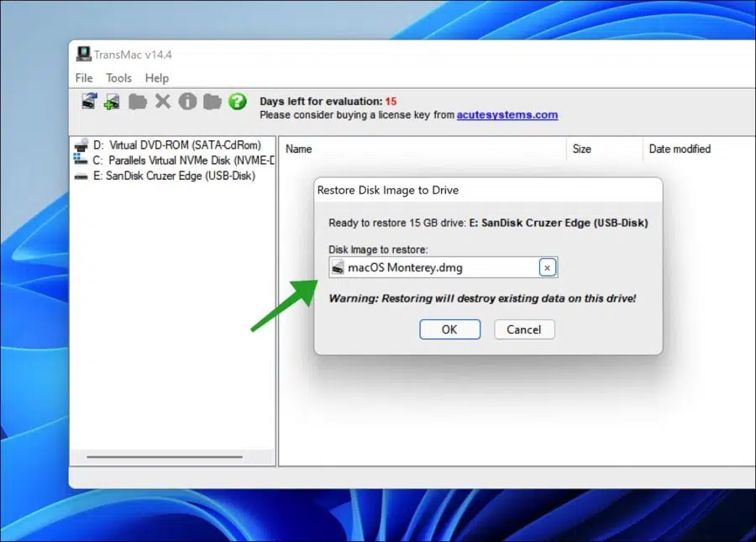Click the grayed-out Info icon in toolbar

click(x=187, y=102)
